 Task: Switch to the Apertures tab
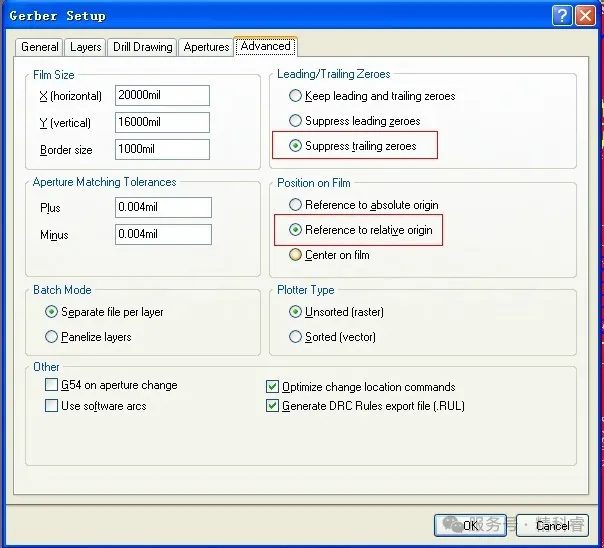pyautogui.click(x=207, y=47)
